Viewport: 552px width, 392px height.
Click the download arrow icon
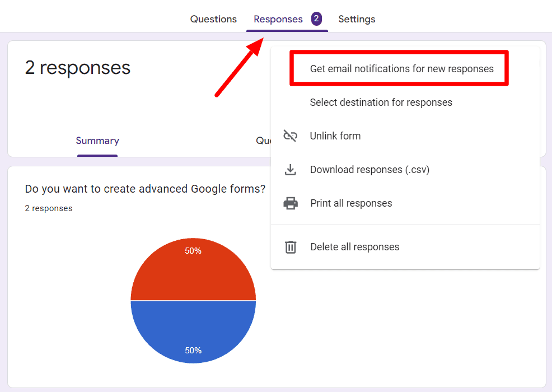pos(291,170)
